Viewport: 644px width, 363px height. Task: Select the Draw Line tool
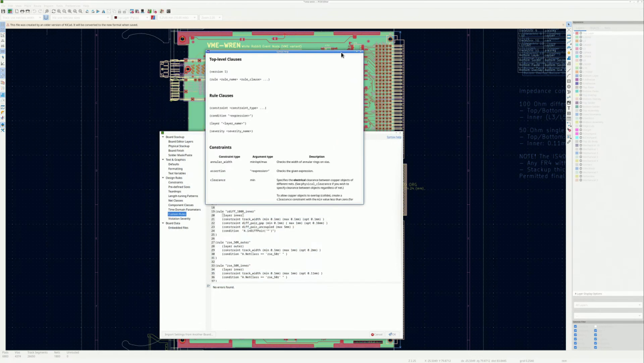tap(569, 70)
